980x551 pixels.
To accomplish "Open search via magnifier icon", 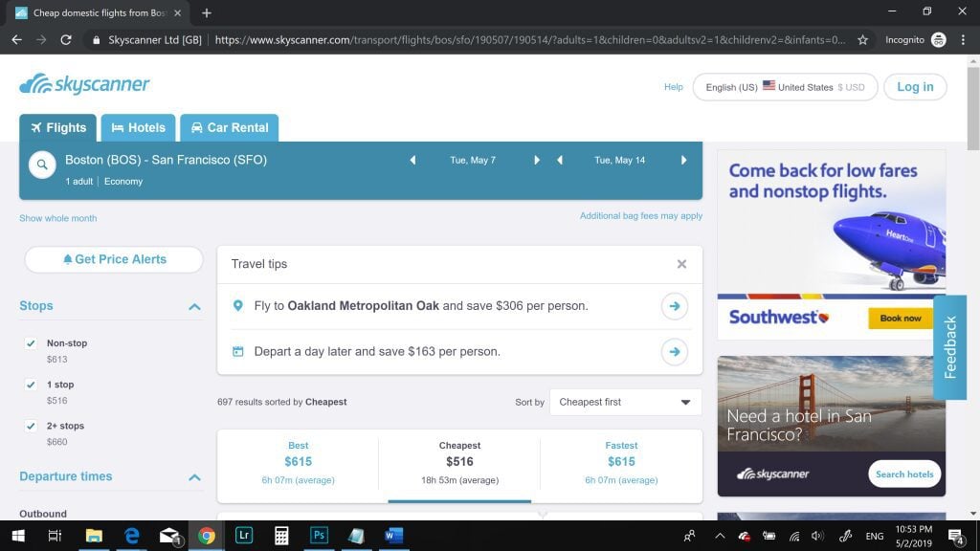I will pyautogui.click(x=42, y=165).
